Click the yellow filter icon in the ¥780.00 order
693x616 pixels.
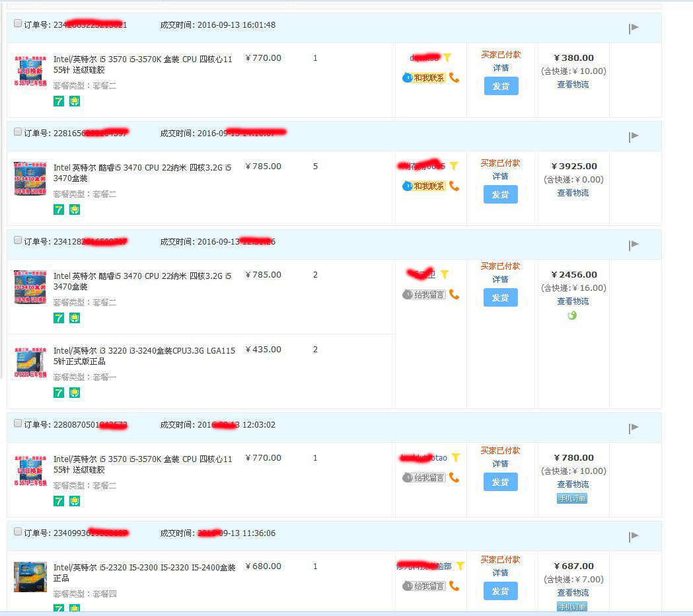(456, 457)
